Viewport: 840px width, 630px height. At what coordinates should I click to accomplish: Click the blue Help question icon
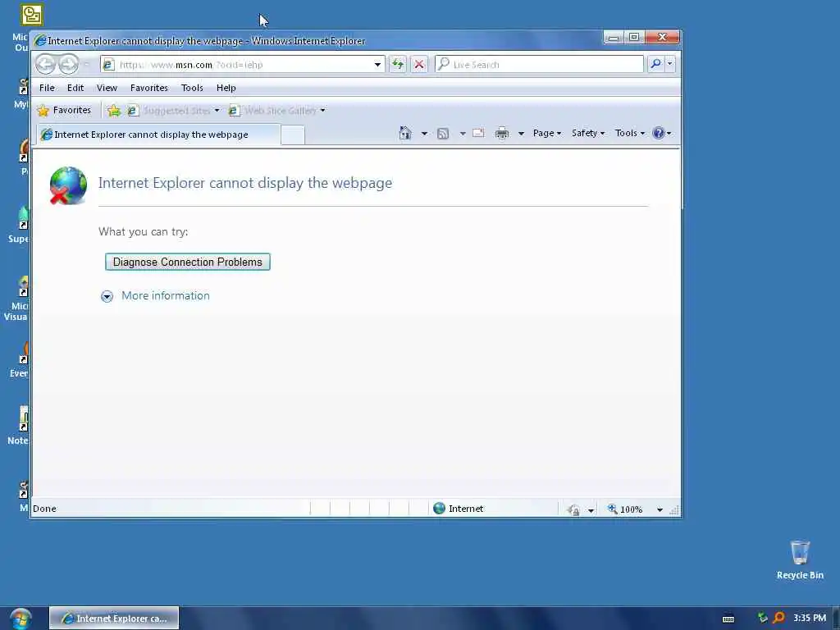(x=659, y=133)
